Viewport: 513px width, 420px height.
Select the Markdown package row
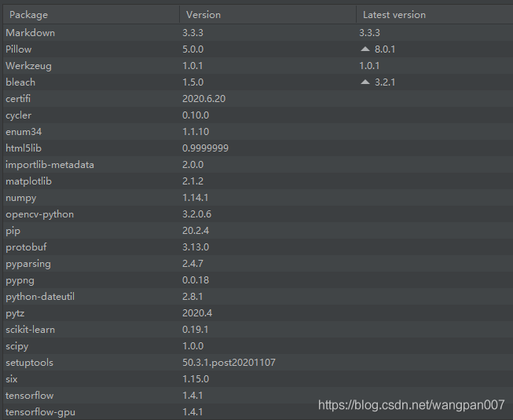31,33
